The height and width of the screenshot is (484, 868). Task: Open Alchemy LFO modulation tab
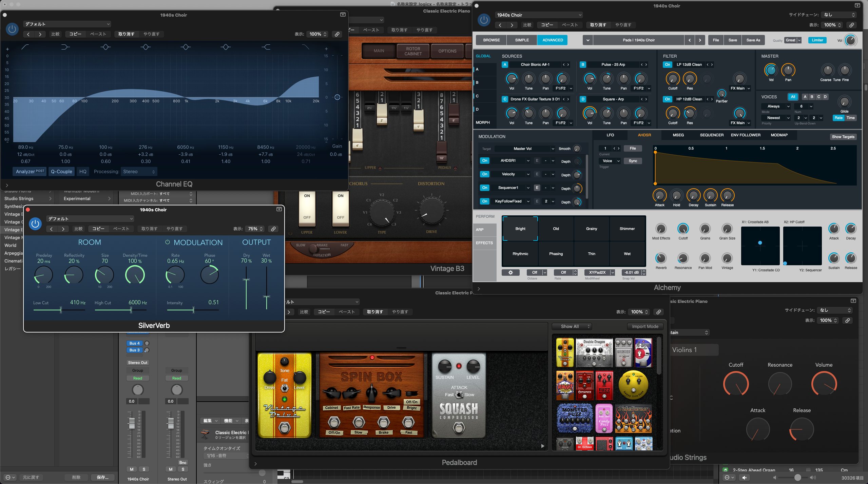[610, 135]
